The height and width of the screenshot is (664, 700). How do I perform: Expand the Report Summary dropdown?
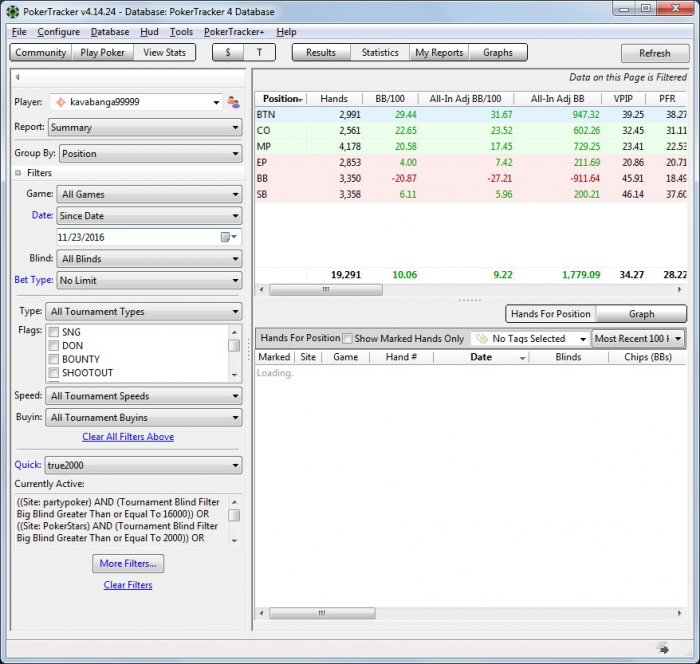click(x=150, y=128)
